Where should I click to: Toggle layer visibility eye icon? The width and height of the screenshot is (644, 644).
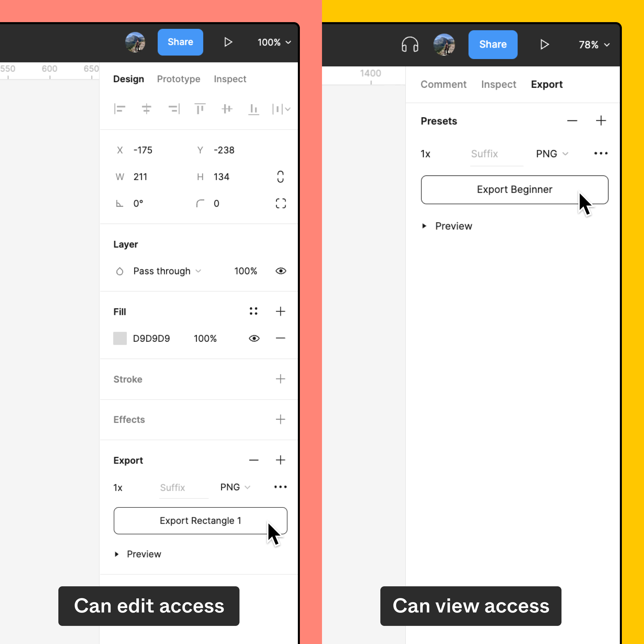tap(281, 271)
